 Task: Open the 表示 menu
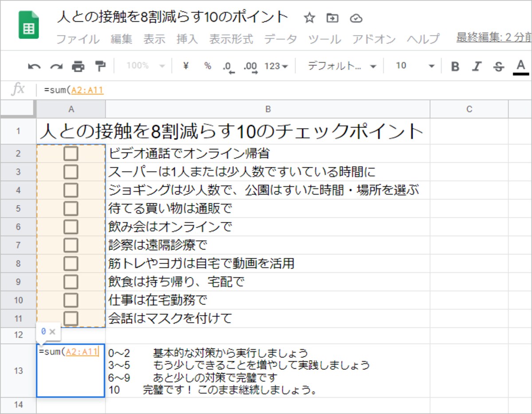tap(154, 39)
